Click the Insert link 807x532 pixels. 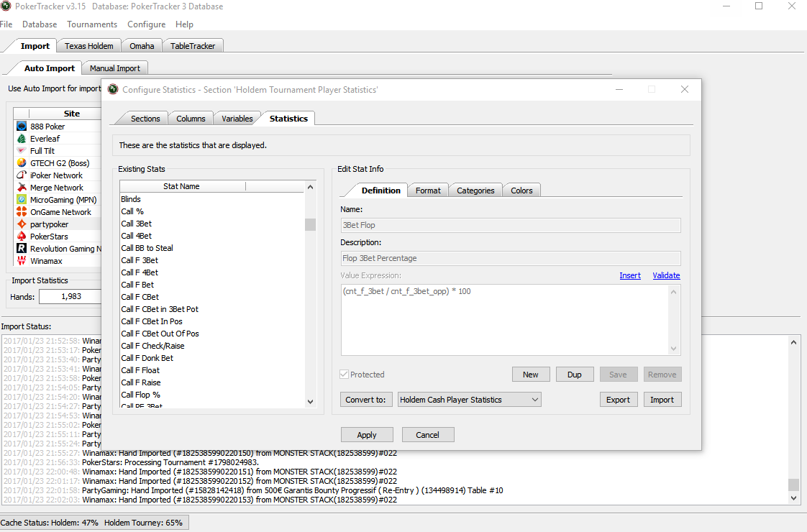630,275
